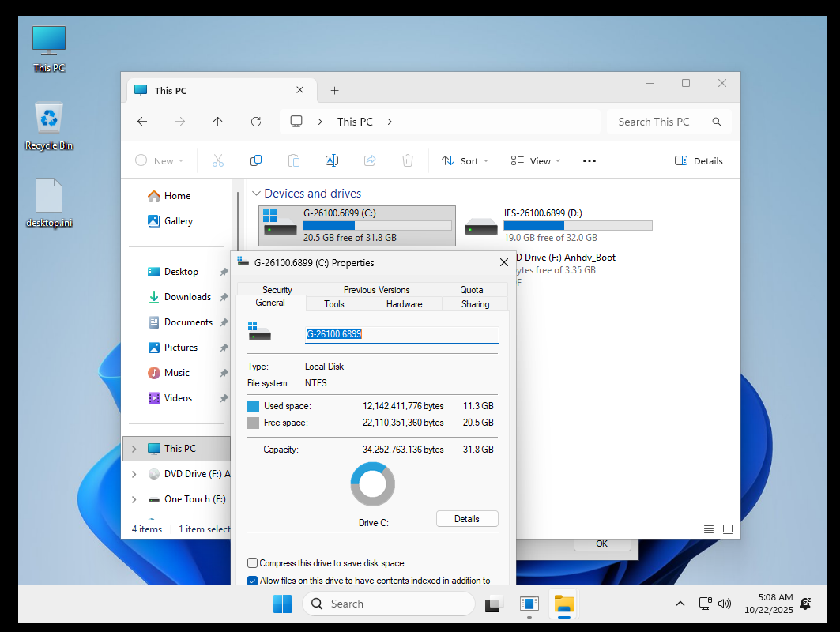This screenshot has width=840, height=632.
Task: Expand DVD Drive (F:) tree node
Action: click(x=134, y=474)
